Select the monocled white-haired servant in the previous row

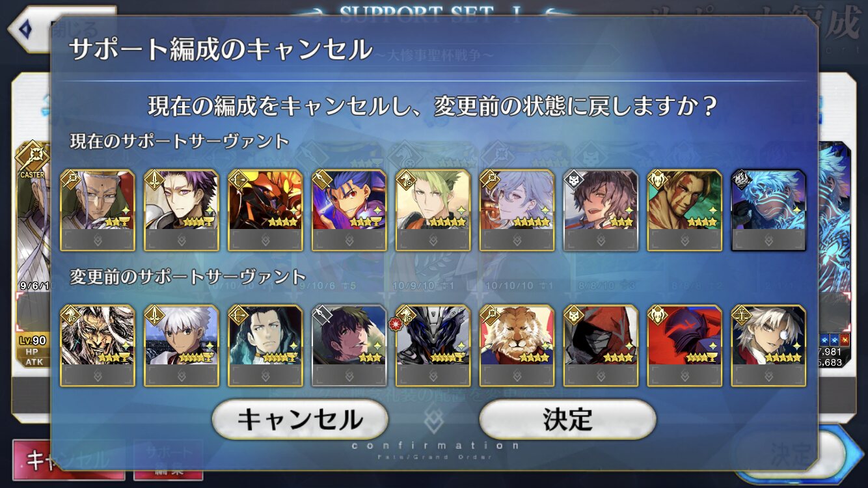point(769,346)
